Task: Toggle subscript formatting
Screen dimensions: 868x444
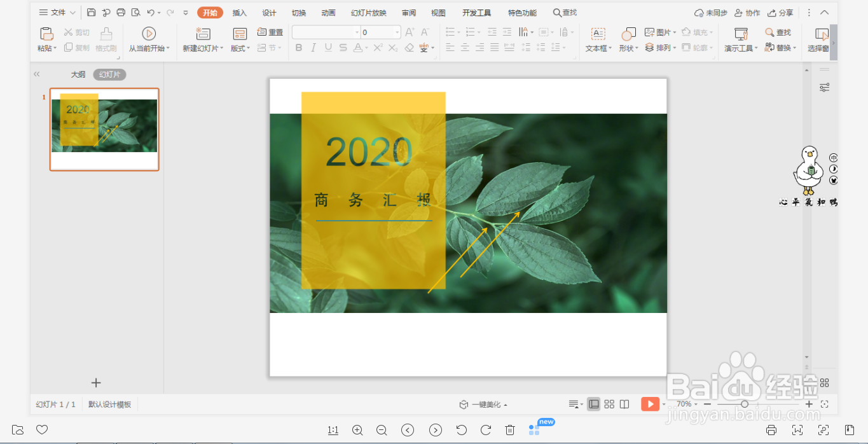Action: (393, 48)
